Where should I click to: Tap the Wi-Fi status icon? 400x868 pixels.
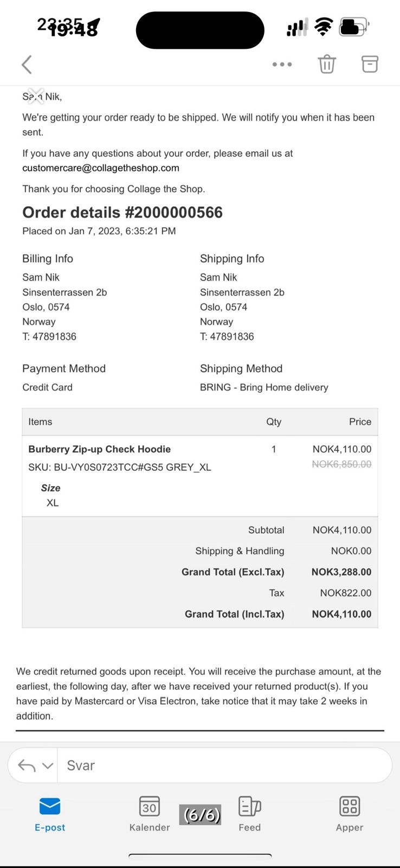click(x=324, y=27)
